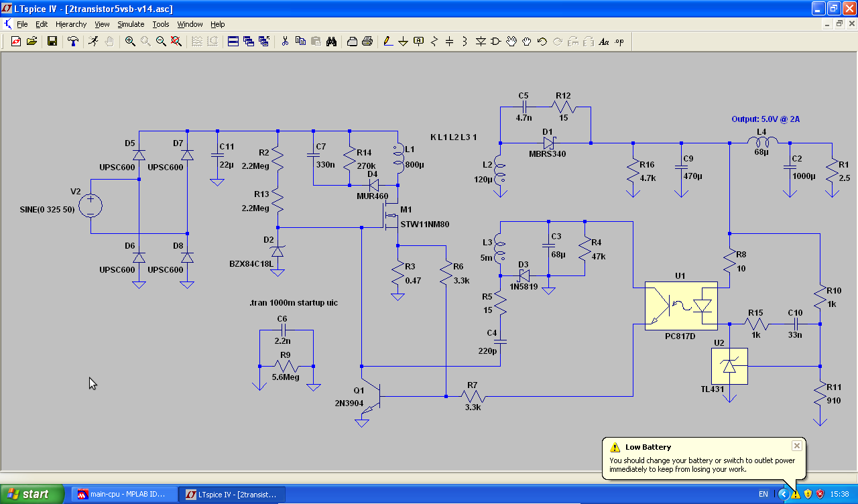Select the Capacitor placement tool
Image resolution: width=858 pixels, height=504 pixels.
click(x=449, y=42)
